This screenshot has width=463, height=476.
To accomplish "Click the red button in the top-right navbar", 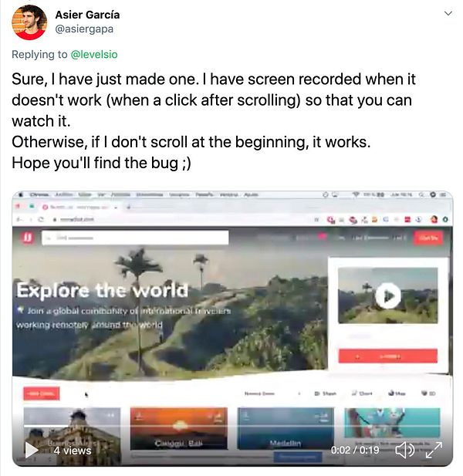I will point(428,238).
